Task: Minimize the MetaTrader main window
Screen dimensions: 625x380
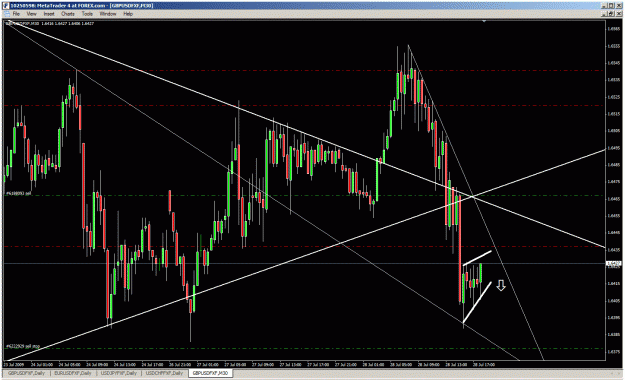Action: (605, 6)
